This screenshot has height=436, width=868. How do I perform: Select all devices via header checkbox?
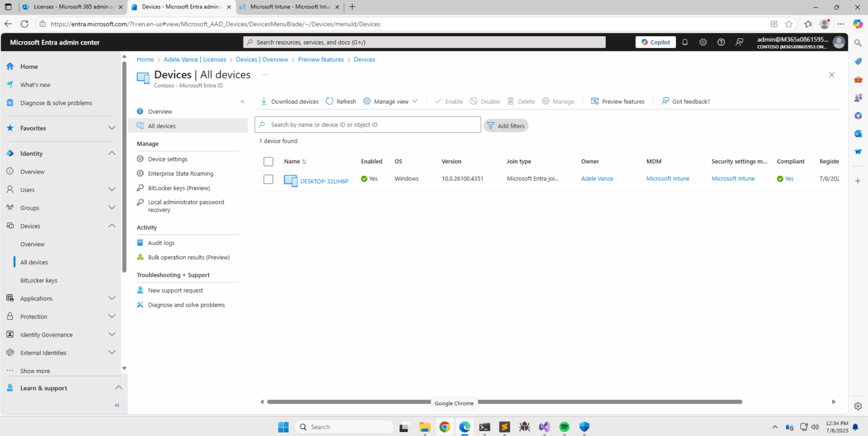pyautogui.click(x=268, y=162)
